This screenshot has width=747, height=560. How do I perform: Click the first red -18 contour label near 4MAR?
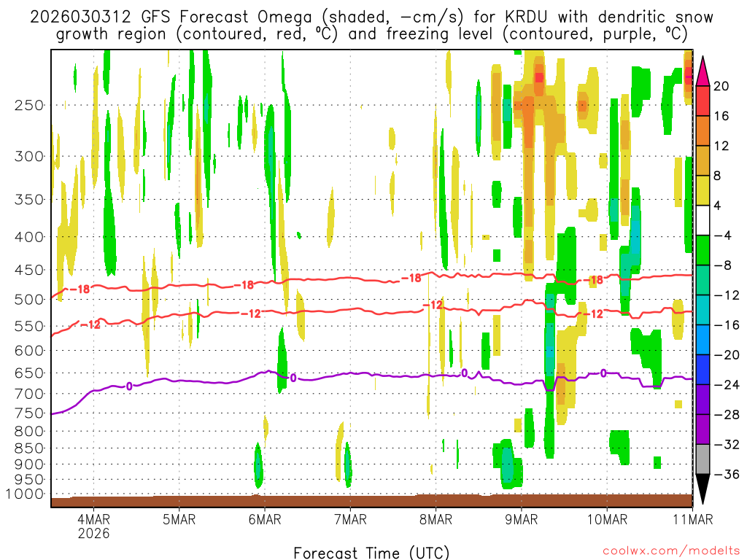coord(80,289)
